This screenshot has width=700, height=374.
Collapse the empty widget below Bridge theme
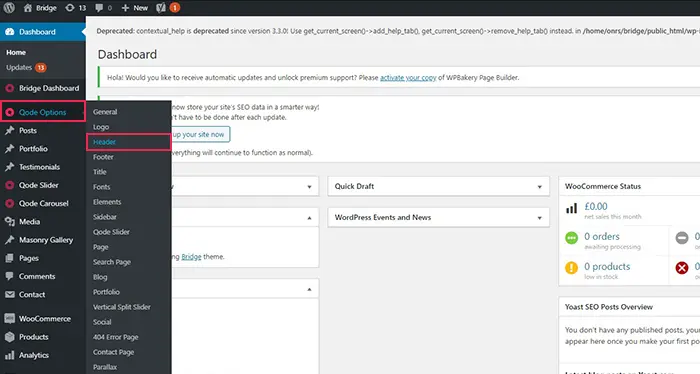(x=309, y=289)
